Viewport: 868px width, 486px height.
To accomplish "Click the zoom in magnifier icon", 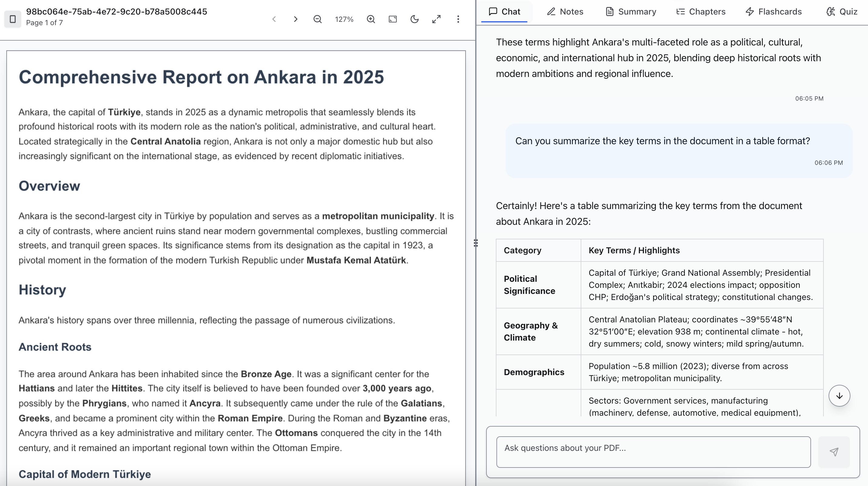I will 371,19.
